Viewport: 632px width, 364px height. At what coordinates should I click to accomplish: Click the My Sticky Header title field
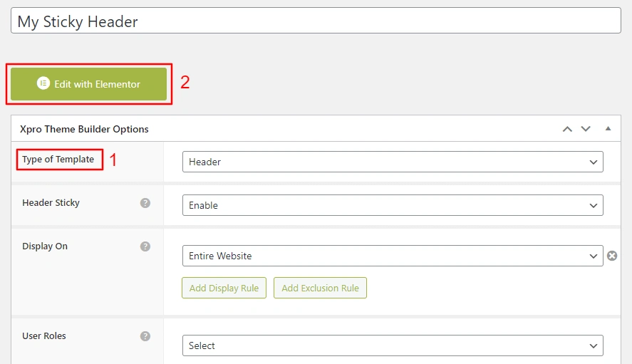tap(316, 21)
